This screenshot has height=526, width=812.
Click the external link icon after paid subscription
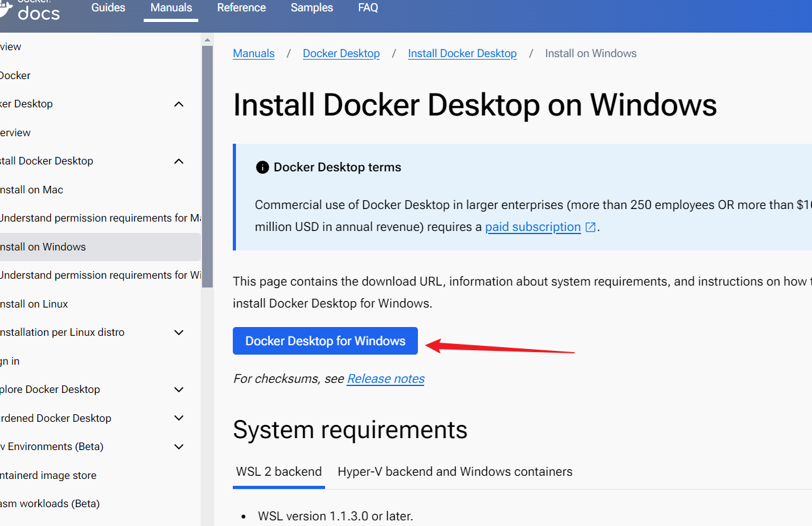[590, 227]
